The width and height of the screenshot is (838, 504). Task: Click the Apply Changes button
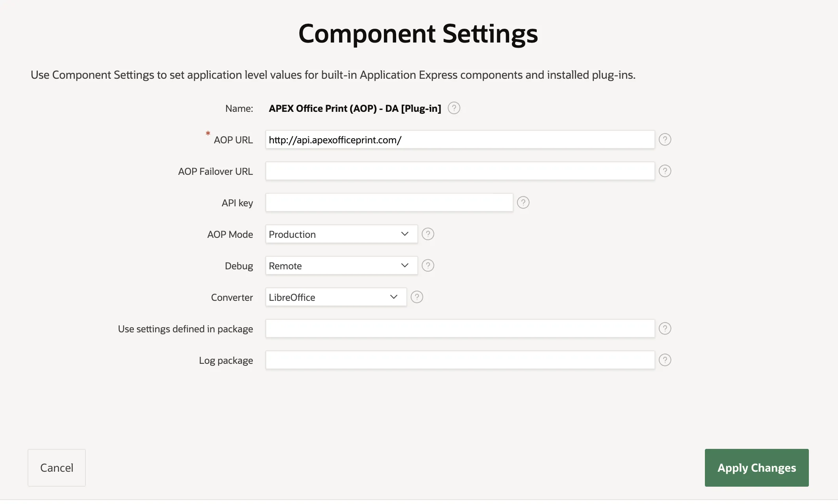[756, 468]
